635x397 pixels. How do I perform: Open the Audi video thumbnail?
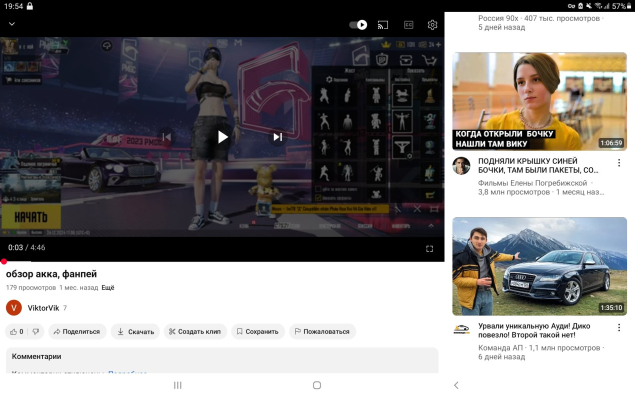click(539, 266)
